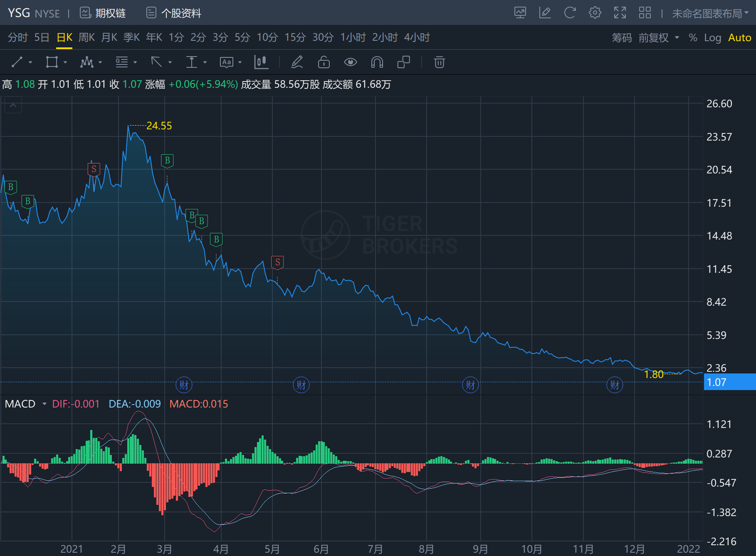
Task: Click the 财 earnings marker near September
Action: point(470,385)
